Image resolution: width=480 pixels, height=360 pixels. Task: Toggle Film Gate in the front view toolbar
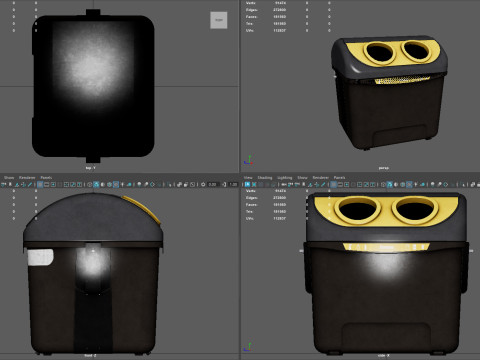[x=47, y=184]
